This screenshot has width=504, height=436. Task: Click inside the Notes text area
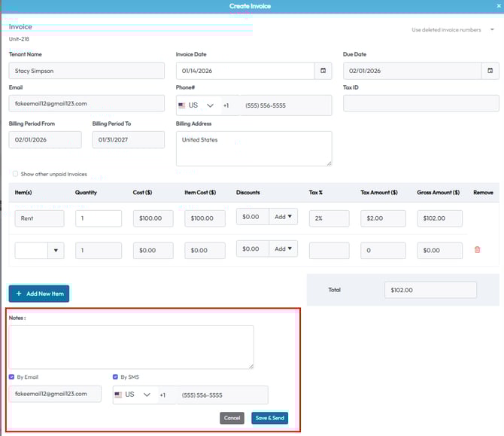click(131, 346)
